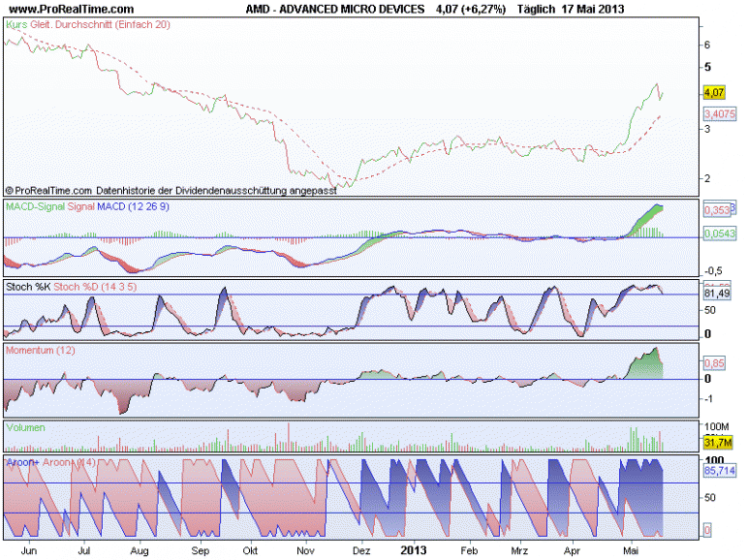Click the Volumen panel label
This screenshot has height=560, width=746.
pos(26,427)
